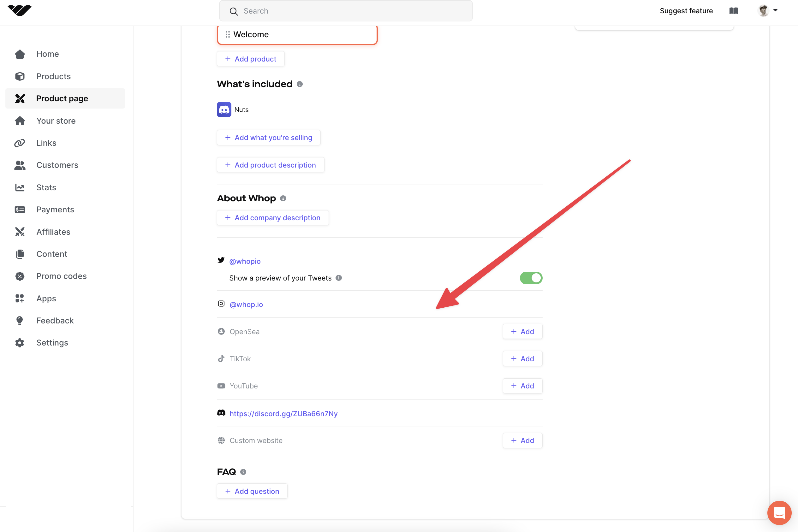
Task: Click the Search input field
Action: tap(346, 11)
